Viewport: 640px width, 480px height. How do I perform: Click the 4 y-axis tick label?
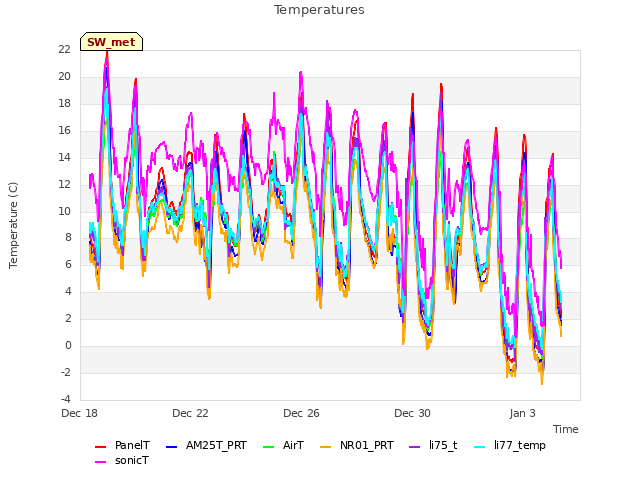[x=68, y=291]
